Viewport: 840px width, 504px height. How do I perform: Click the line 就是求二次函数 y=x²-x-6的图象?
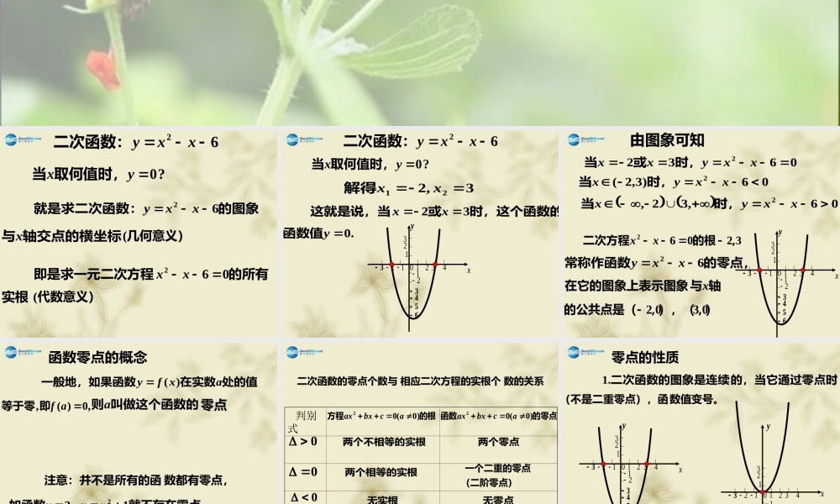[146, 208]
